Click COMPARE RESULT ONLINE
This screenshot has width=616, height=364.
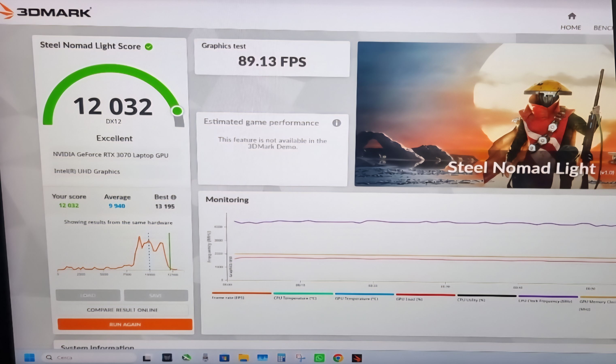click(x=122, y=310)
